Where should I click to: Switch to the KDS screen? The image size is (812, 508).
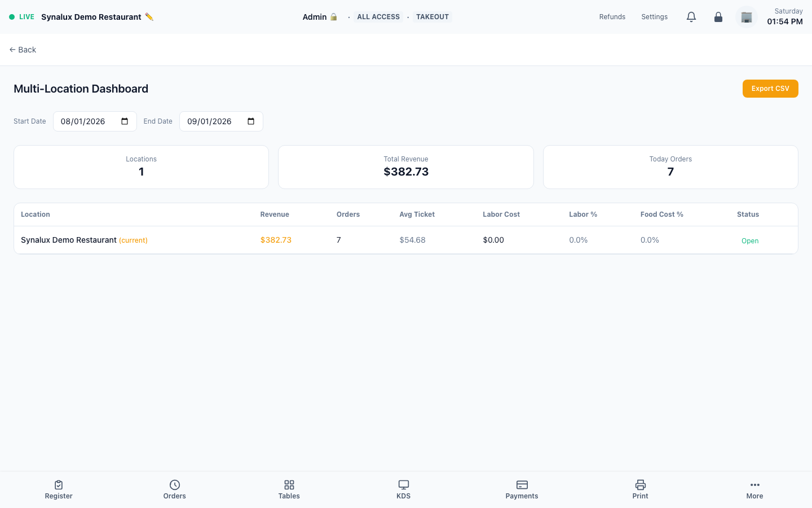(404, 489)
